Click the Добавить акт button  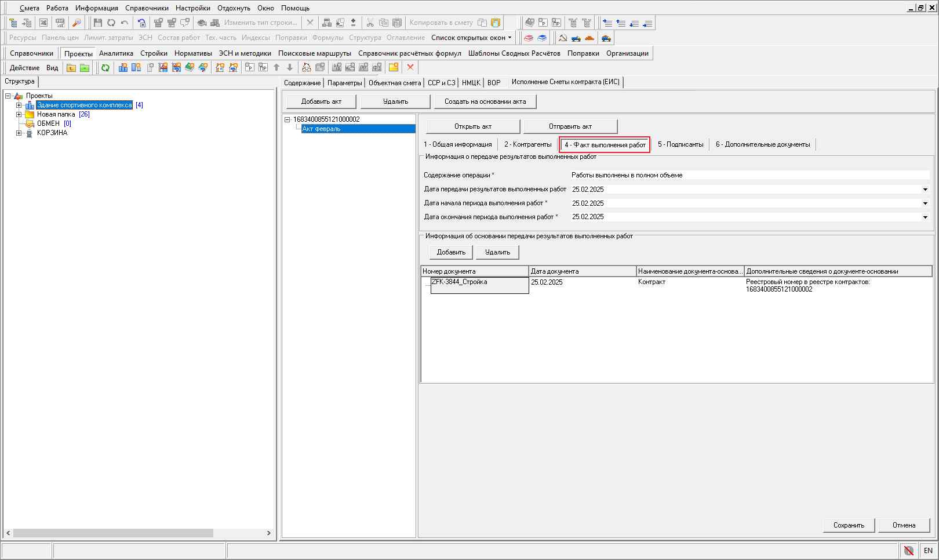(321, 101)
